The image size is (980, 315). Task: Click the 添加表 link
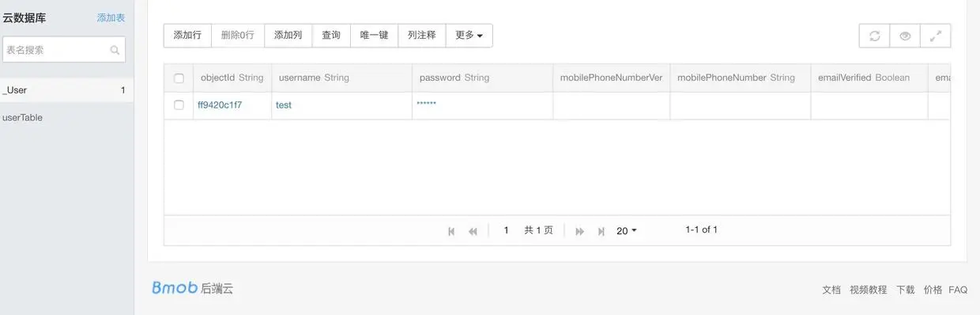[x=111, y=17]
